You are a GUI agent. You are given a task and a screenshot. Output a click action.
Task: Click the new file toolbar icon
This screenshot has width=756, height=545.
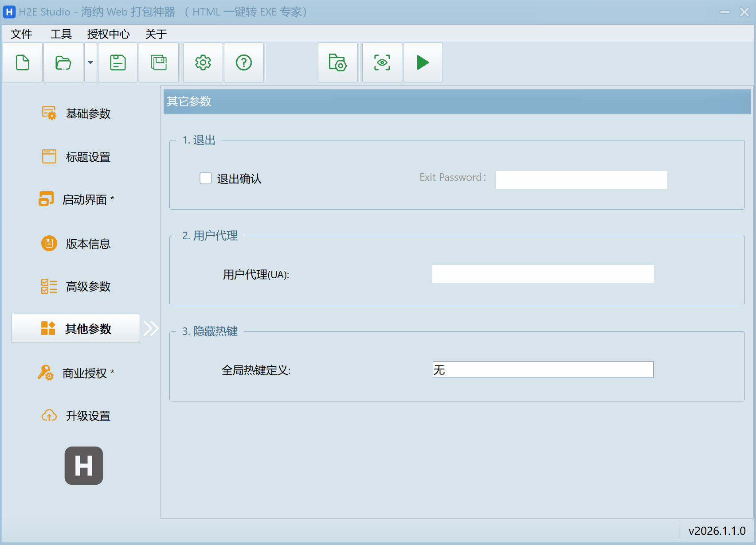[x=23, y=62]
